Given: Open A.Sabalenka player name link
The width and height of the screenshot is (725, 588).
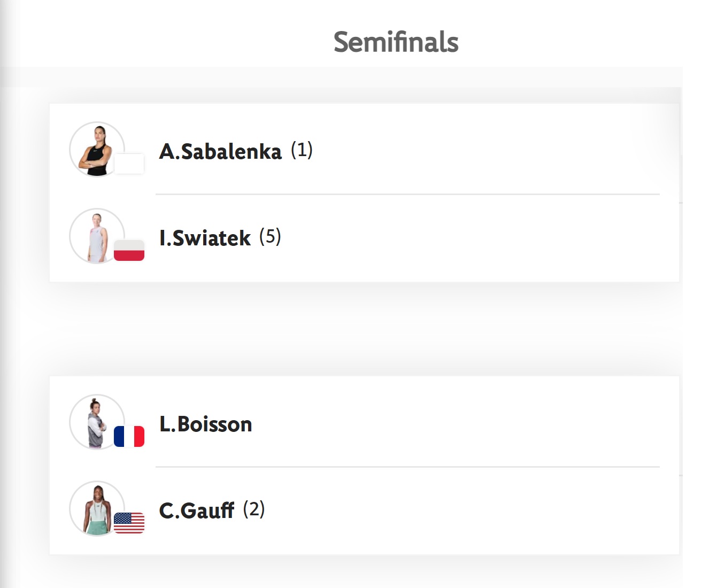Looking at the screenshot, I should pyautogui.click(x=220, y=151).
